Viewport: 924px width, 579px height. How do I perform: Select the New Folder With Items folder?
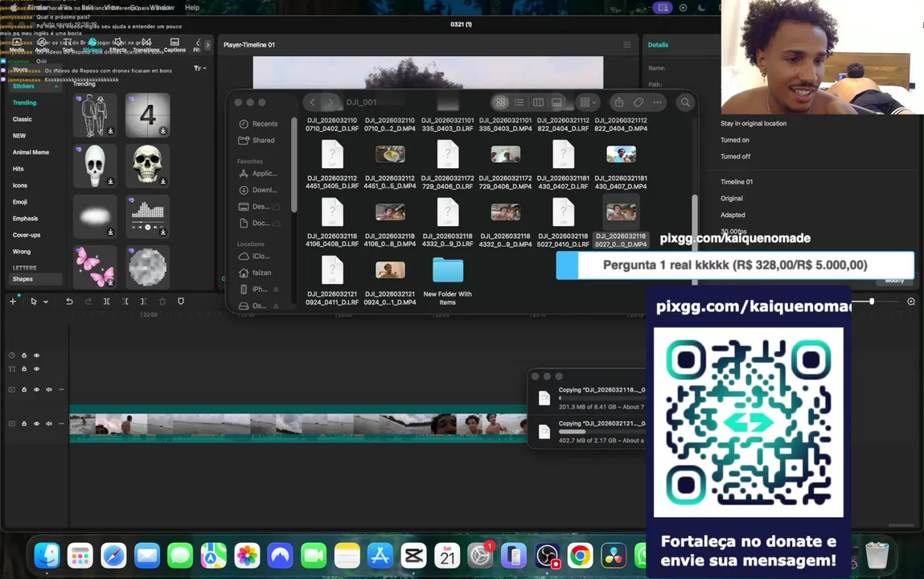(447, 281)
